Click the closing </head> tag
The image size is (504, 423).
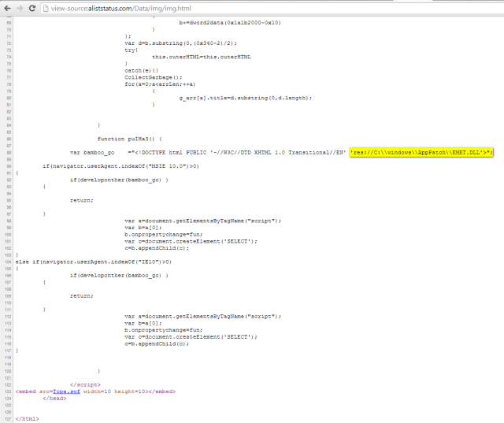[x=54, y=399]
